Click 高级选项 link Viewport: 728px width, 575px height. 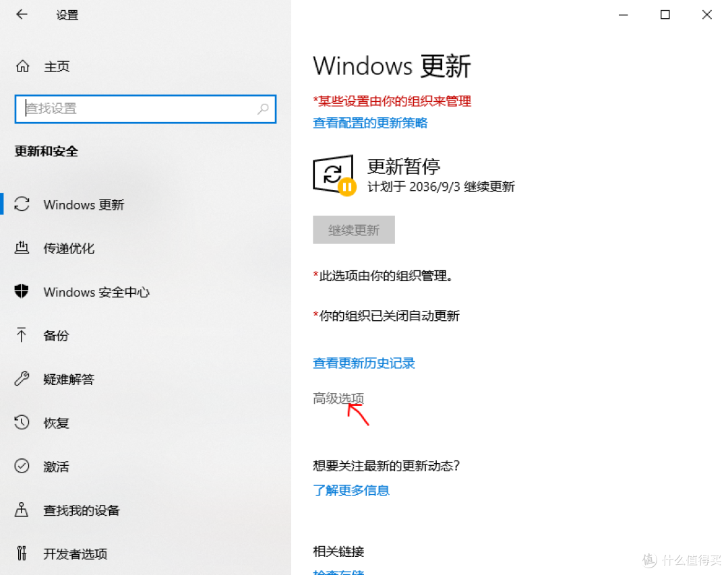[338, 398]
